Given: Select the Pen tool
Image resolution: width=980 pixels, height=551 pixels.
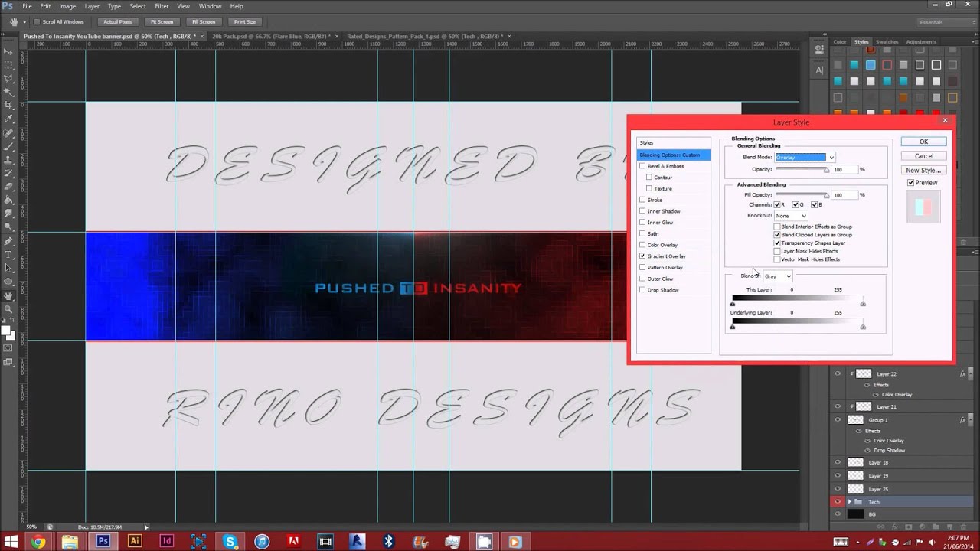Looking at the screenshot, I should (8, 240).
